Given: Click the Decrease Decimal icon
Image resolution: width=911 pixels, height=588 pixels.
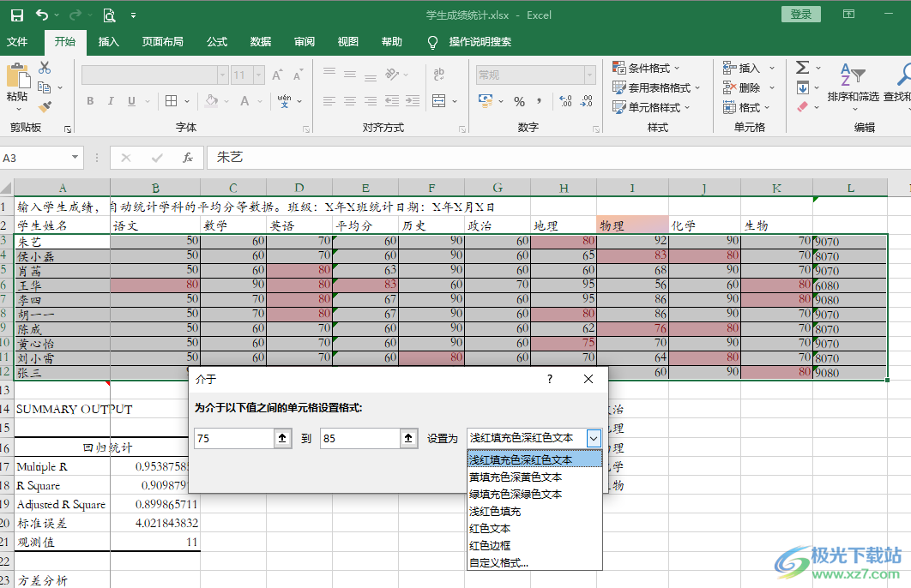Looking at the screenshot, I should [x=586, y=101].
